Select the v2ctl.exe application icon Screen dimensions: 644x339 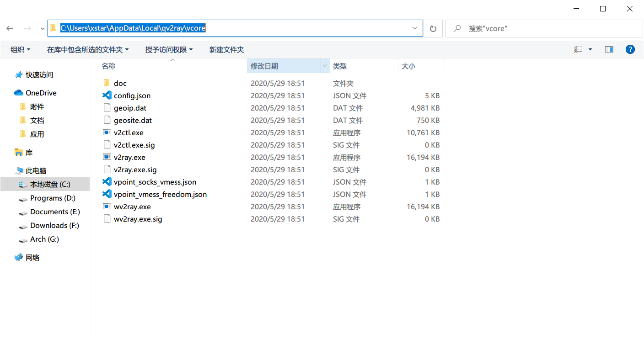[x=107, y=132]
